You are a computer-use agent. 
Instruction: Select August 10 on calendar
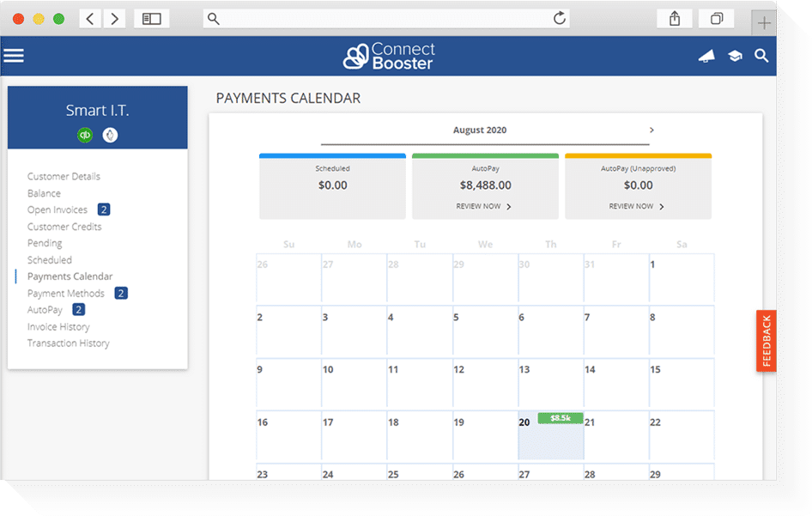pyautogui.click(x=354, y=383)
